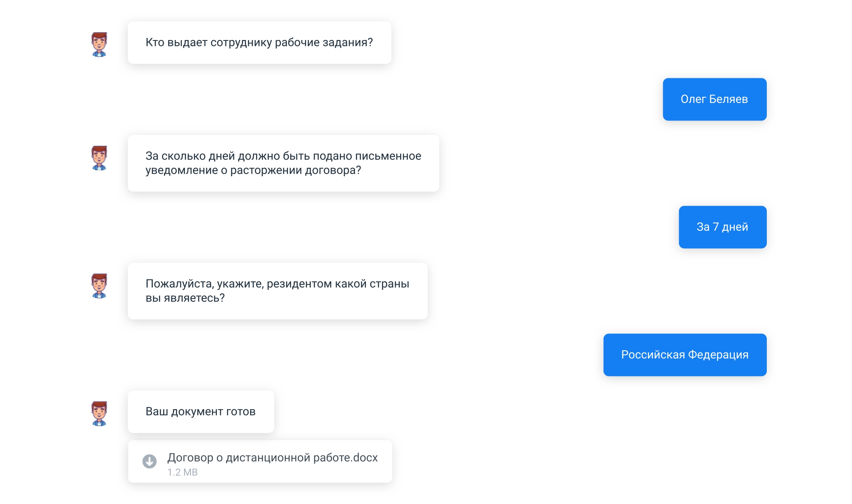The image size is (852, 504).
Task: Open 'Договор о дистанционной работе.docx' file link
Action: click(272, 458)
